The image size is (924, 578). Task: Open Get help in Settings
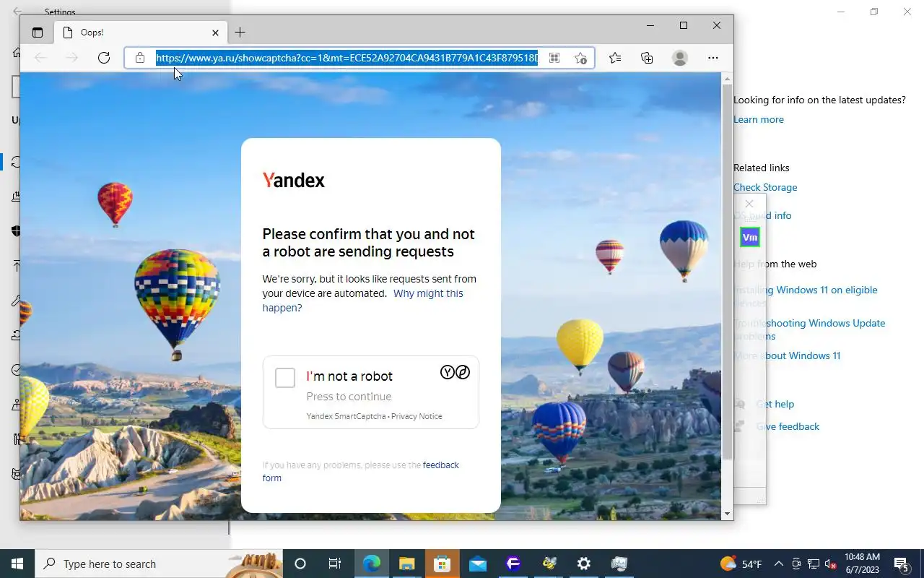pyautogui.click(x=775, y=404)
